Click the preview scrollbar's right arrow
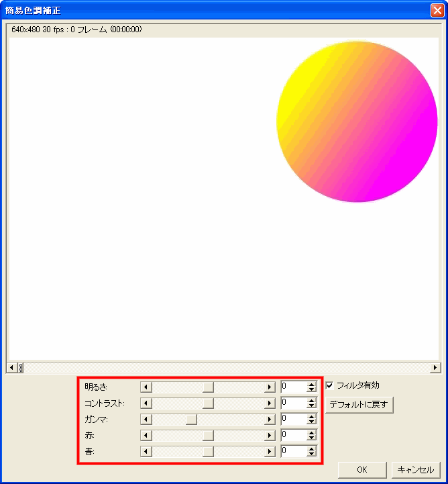Image resolution: width=448 pixels, height=484 pixels. click(x=436, y=367)
